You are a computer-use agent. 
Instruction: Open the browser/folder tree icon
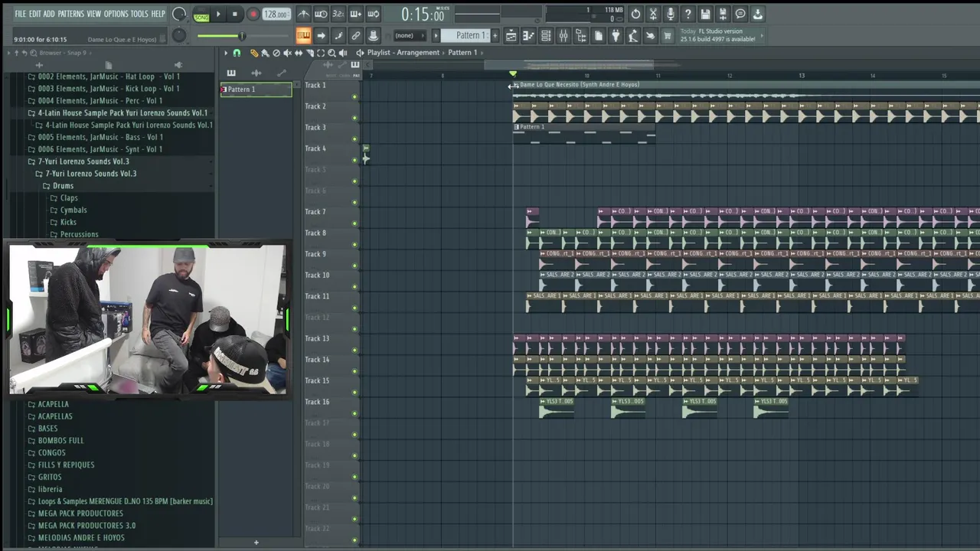(x=581, y=35)
